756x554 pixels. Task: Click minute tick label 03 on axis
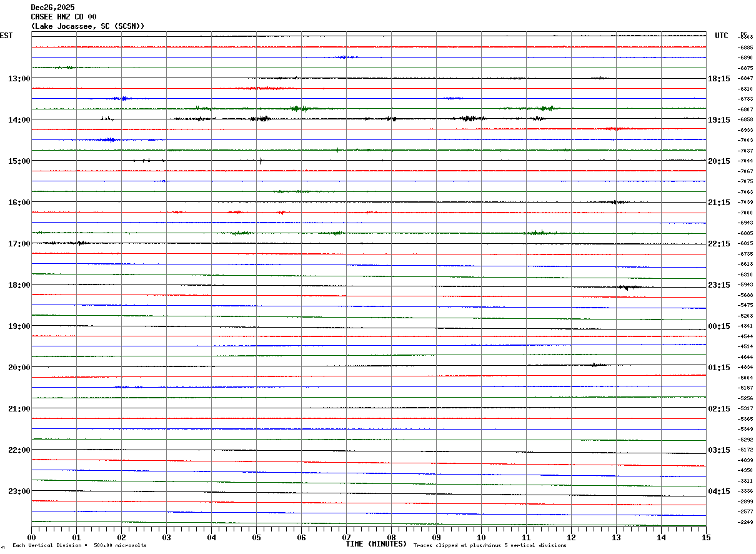point(166,537)
